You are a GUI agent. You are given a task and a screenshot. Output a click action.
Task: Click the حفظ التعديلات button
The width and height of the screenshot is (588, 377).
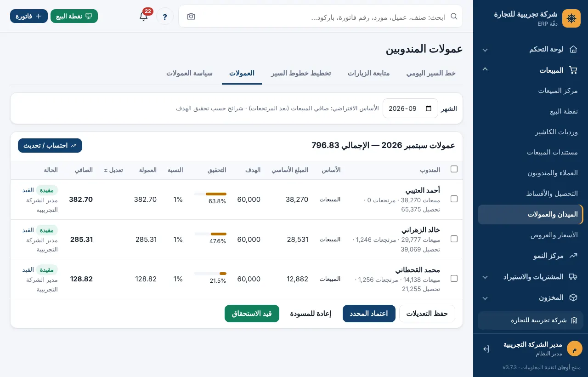point(427,314)
